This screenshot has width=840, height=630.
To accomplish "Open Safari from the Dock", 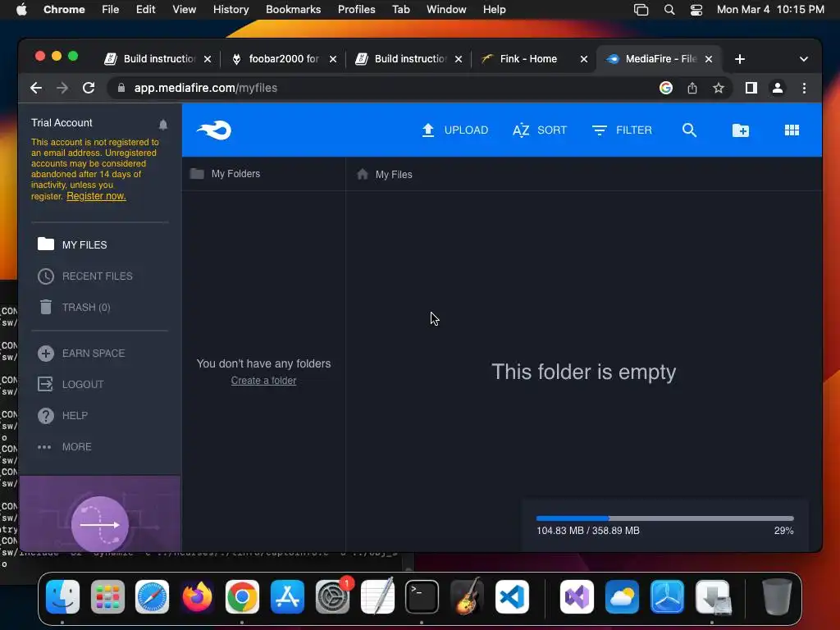I will coord(152,597).
